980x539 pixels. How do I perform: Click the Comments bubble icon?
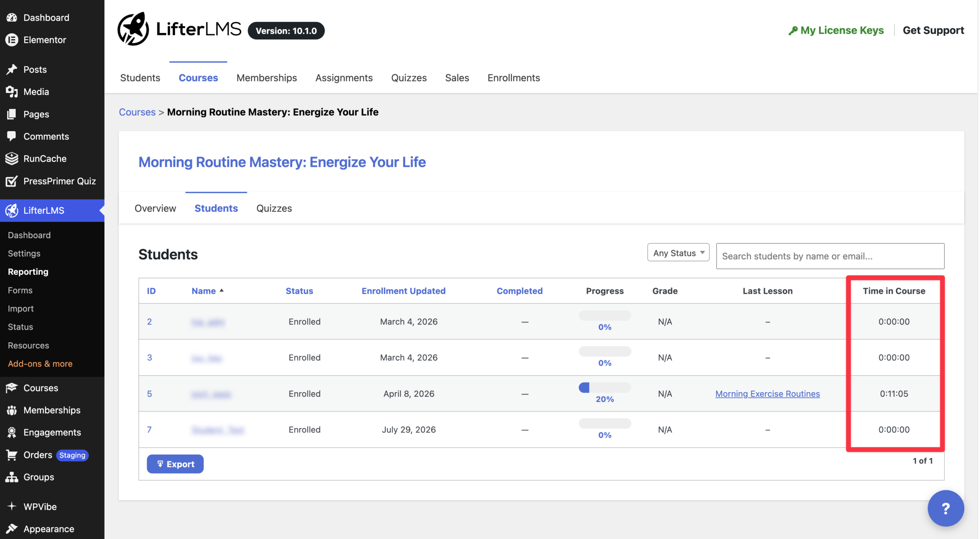coord(12,136)
